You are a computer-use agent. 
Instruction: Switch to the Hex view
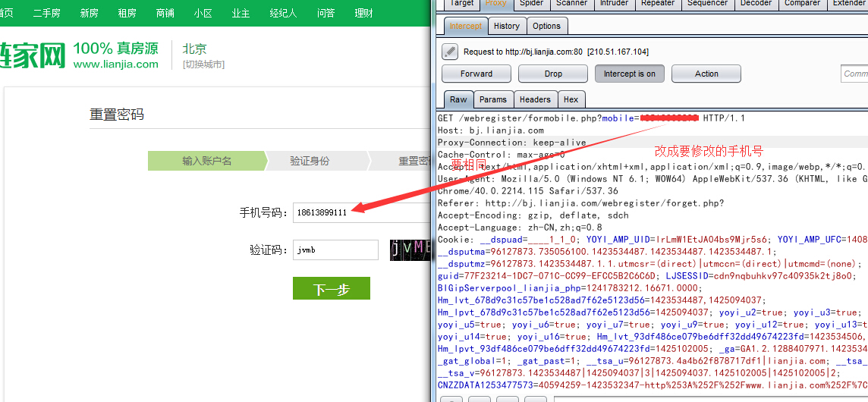[571, 99]
